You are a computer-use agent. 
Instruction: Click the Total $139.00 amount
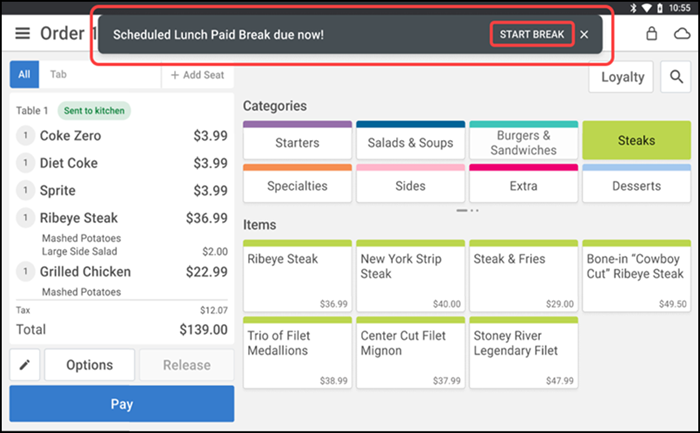point(203,329)
